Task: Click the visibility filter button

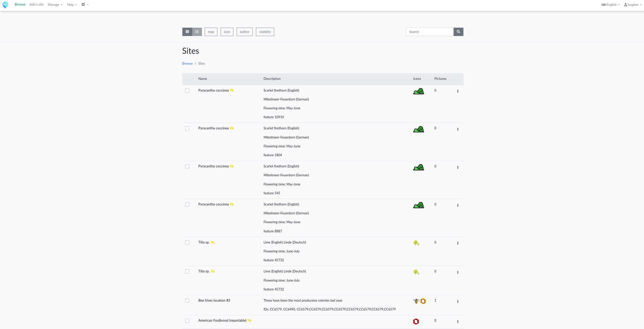Action: point(265,32)
